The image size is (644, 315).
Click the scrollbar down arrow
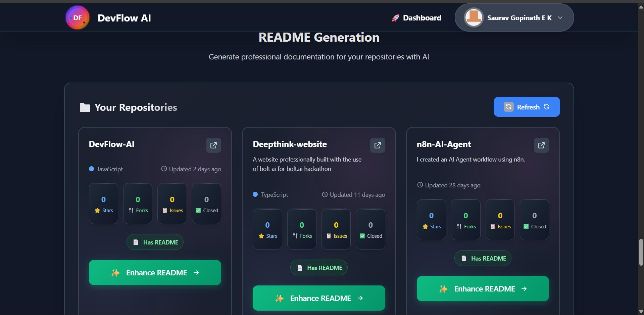click(641, 312)
